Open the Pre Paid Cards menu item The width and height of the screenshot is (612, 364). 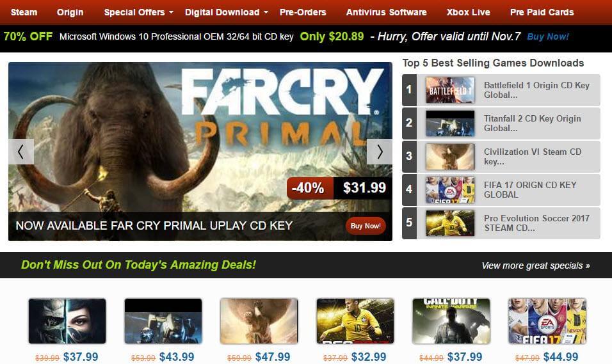[x=542, y=13]
